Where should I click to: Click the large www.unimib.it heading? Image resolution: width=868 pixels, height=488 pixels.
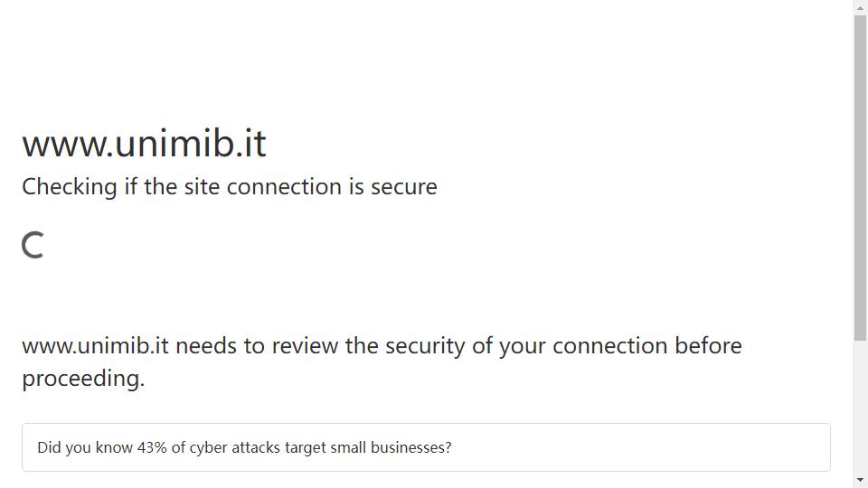click(x=144, y=144)
